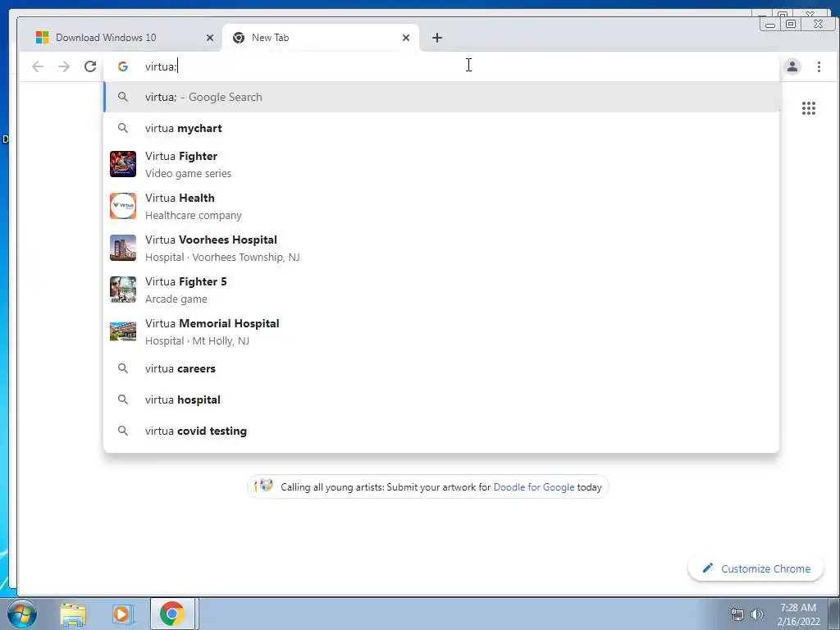The image size is (840, 630).
Task: Maximize the Chrome window
Action: coord(790,24)
